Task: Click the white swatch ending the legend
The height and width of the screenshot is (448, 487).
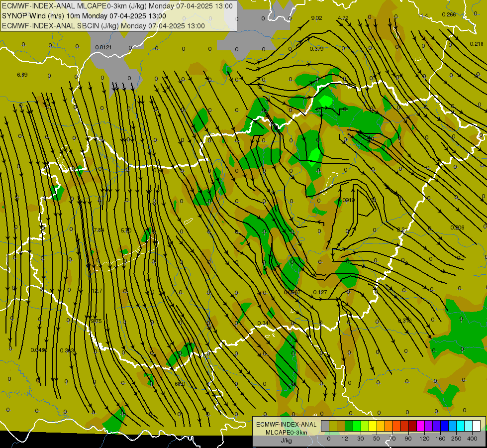Action: [x=477, y=426]
